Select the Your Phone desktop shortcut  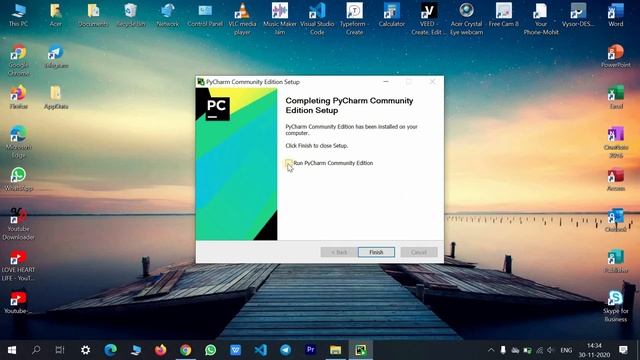tap(541, 19)
